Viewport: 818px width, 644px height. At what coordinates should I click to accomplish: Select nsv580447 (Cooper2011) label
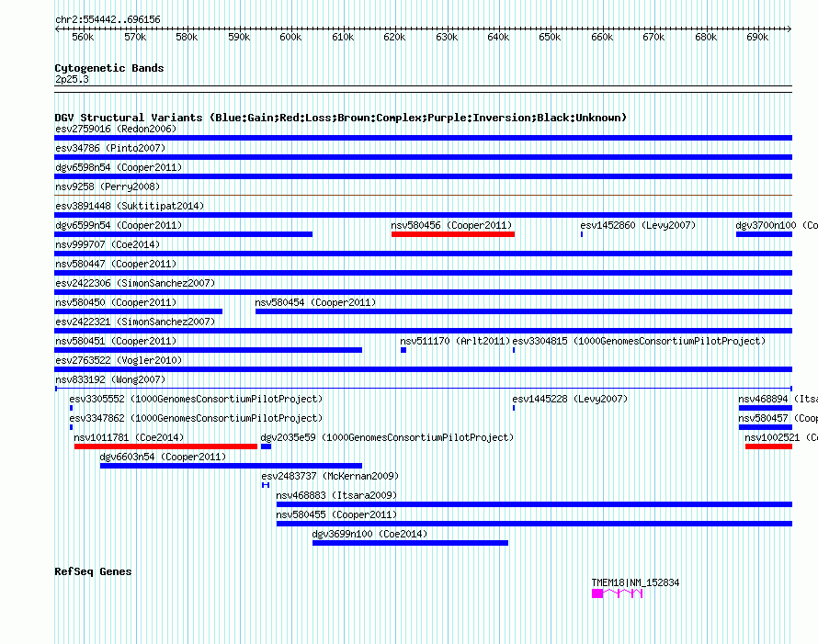point(116,264)
